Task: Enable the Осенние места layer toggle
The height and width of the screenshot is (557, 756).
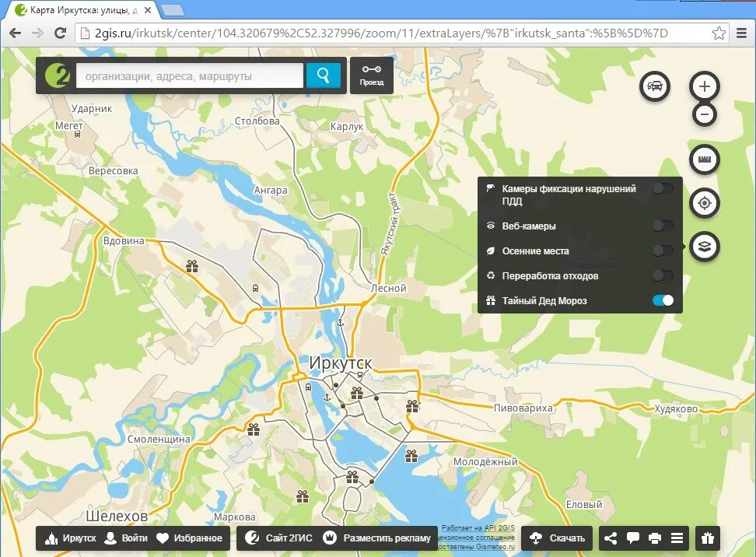Action: click(663, 250)
